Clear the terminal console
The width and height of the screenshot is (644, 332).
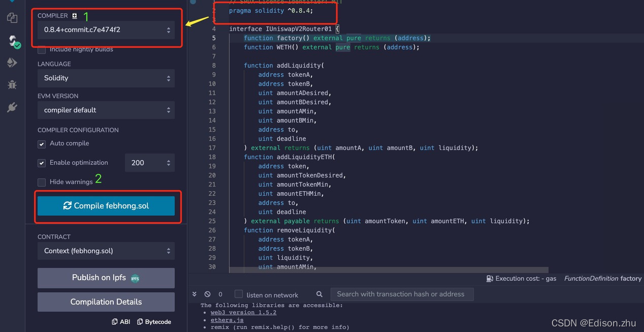(207, 294)
